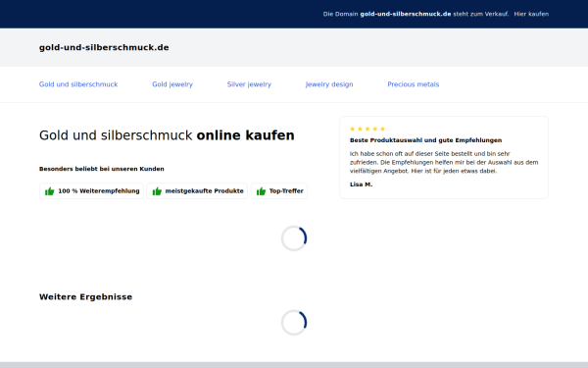Select the '100 % Weiterempfehlung' badge text
588x368 pixels.
coord(99,190)
